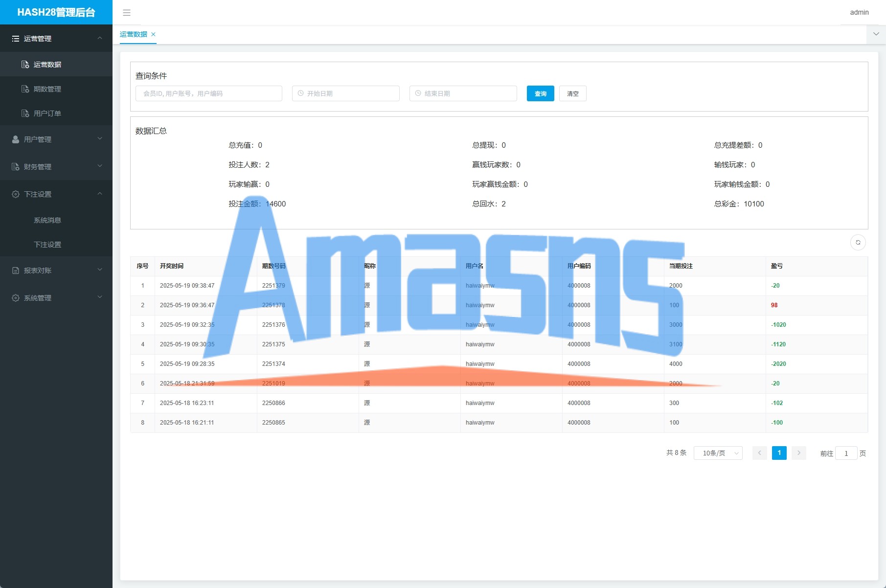This screenshot has height=588, width=886.
Task: Click the loss value -102
Action: point(777,403)
